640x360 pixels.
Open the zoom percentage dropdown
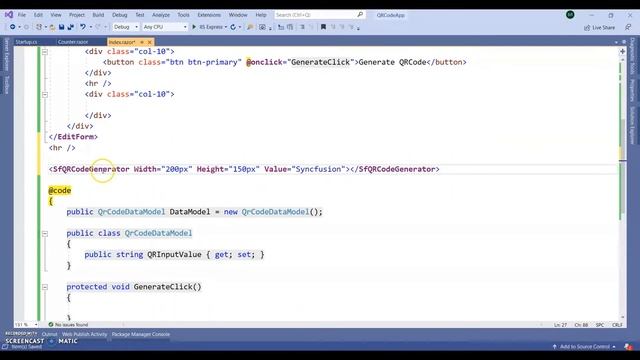pos(36,325)
